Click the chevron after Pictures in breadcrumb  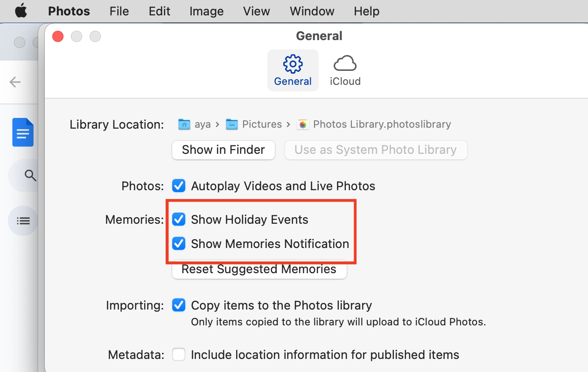click(x=288, y=124)
